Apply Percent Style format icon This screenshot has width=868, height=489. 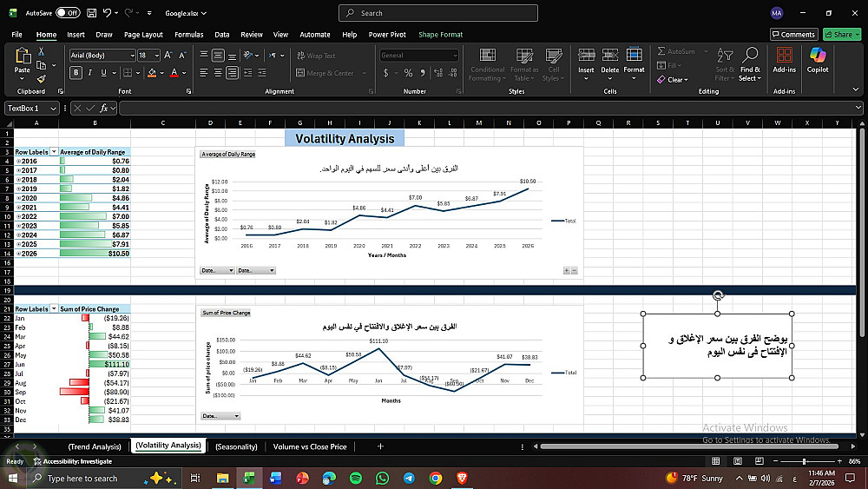coord(408,73)
